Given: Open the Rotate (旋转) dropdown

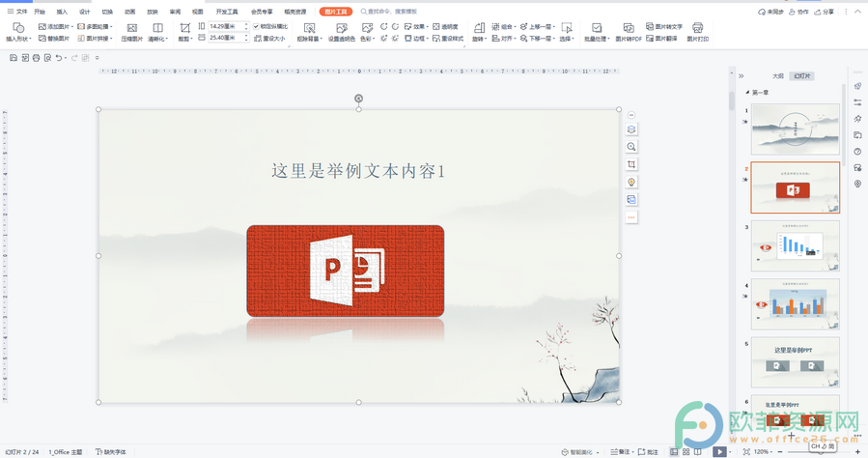Looking at the screenshot, I should [x=480, y=39].
